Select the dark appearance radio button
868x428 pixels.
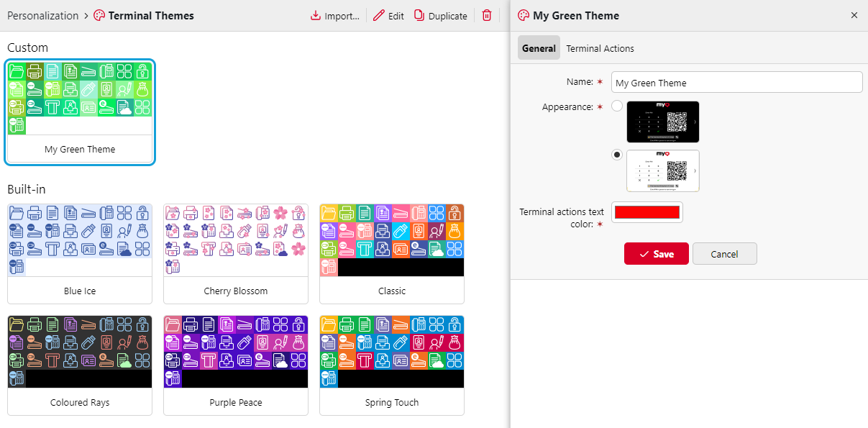tap(617, 106)
